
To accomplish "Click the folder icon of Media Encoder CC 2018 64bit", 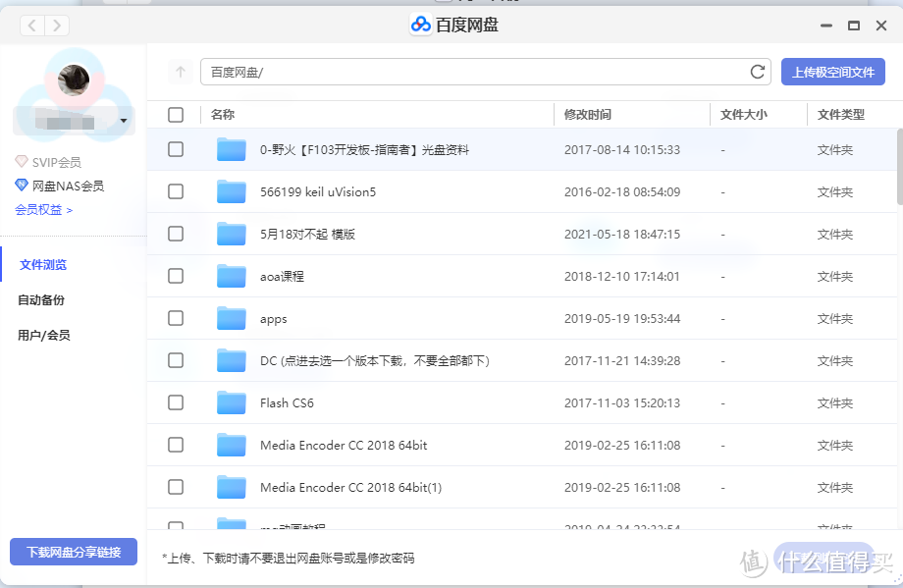I will pyautogui.click(x=231, y=445).
